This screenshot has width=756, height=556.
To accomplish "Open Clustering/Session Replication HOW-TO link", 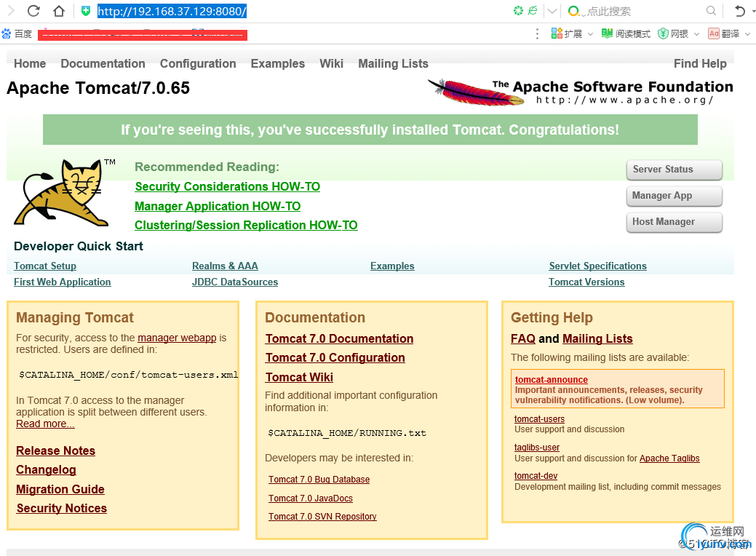I will [x=247, y=225].
